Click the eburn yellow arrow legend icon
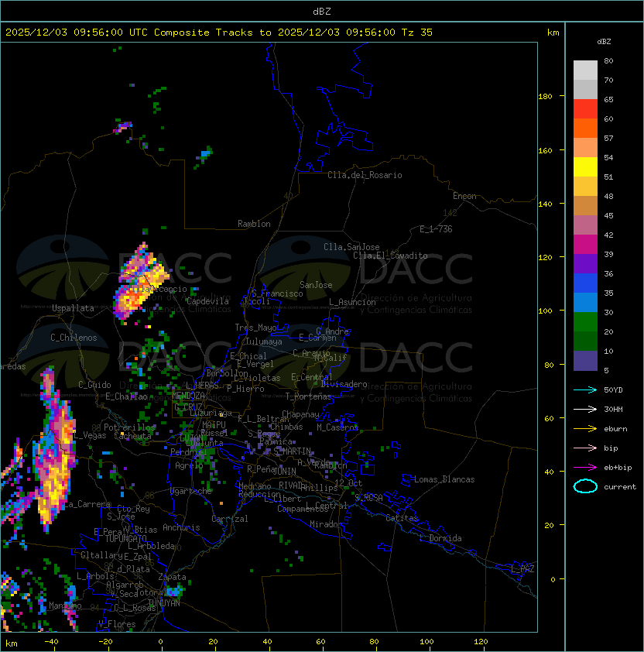The height and width of the screenshot is (652, 644). tap(585, 429)
